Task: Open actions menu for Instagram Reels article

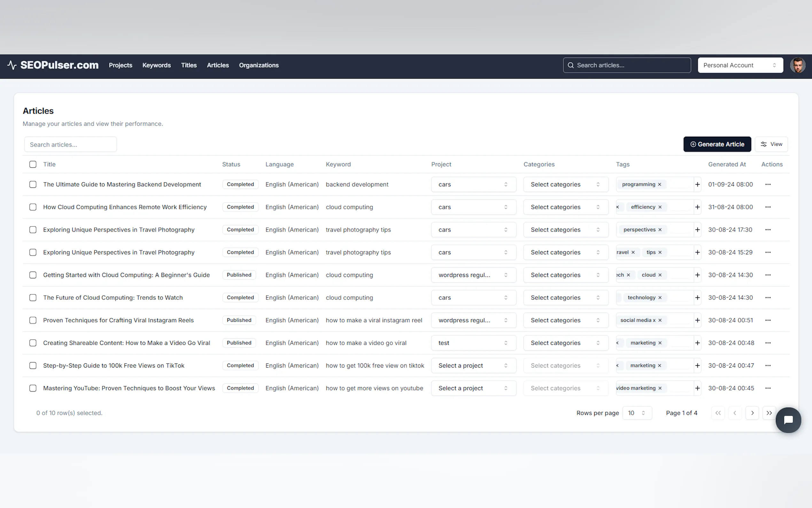Action: (768, 320)
